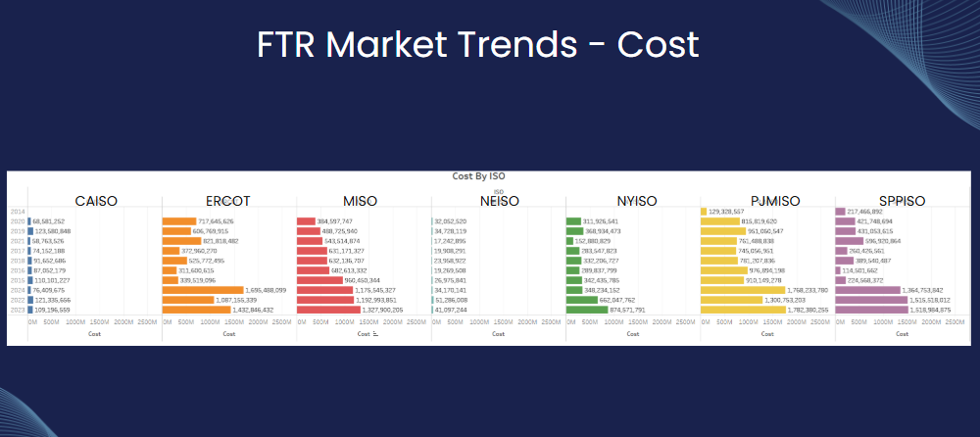980x437 pixels.
Task: Click the NEISO value 51,286,008
Action: (x=451, y=300)
